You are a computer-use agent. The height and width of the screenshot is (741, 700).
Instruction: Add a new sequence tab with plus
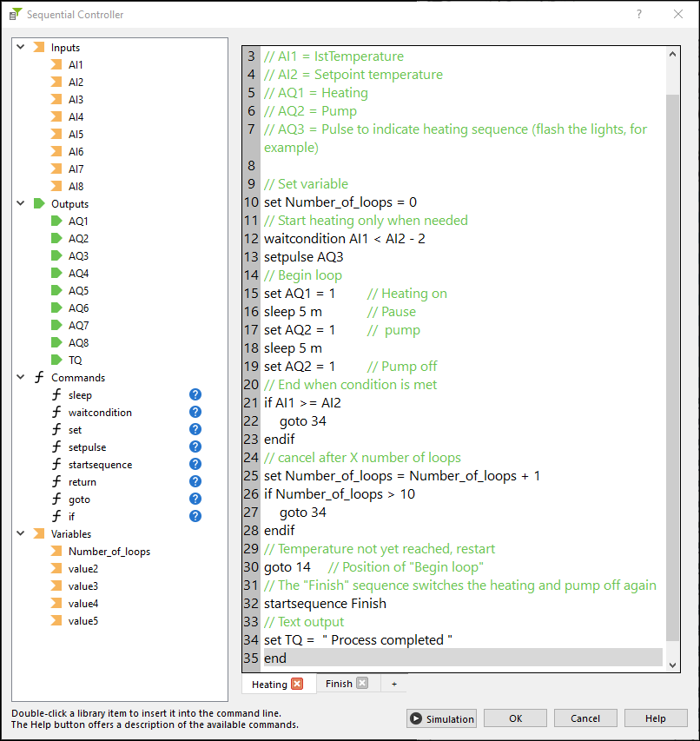tap(393, 685)
